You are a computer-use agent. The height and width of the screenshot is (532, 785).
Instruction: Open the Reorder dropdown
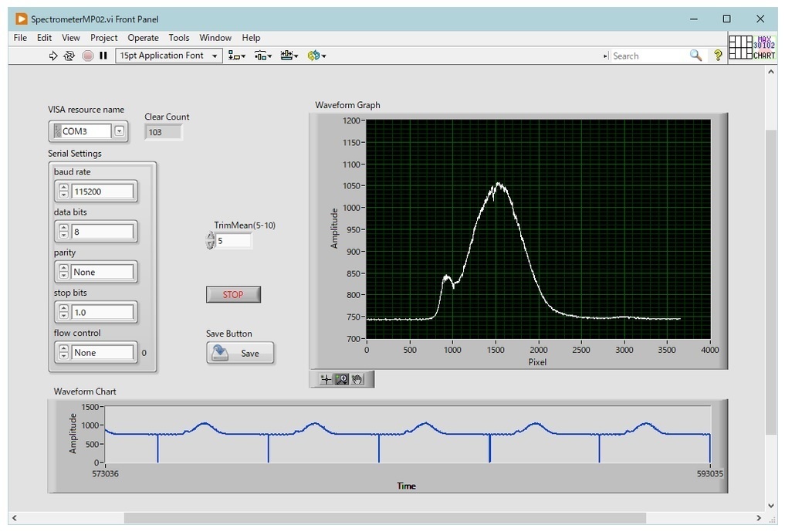(317, 56)
